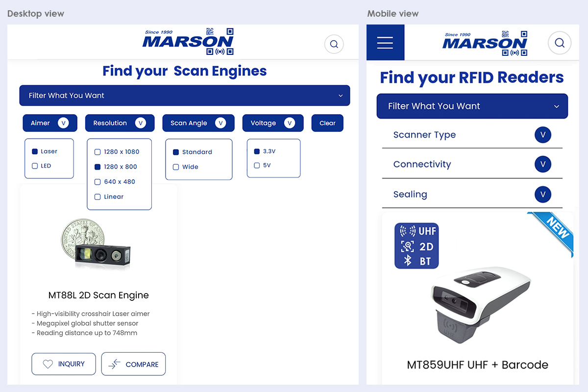The width and height of the screenshot is (588, 392).
Task: Open the MT88L 2D Scan Engine title
Action: pos(98,295)
